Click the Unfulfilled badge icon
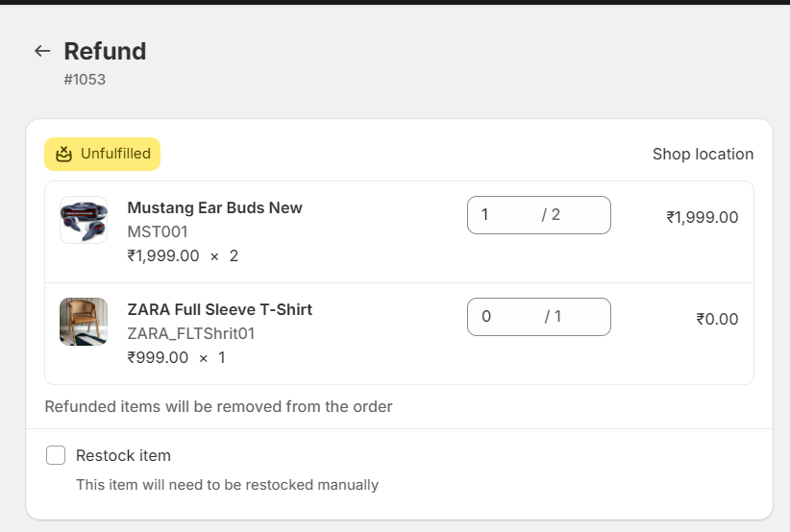The width and height of the screenshot is (790, 532). point(64,154)
